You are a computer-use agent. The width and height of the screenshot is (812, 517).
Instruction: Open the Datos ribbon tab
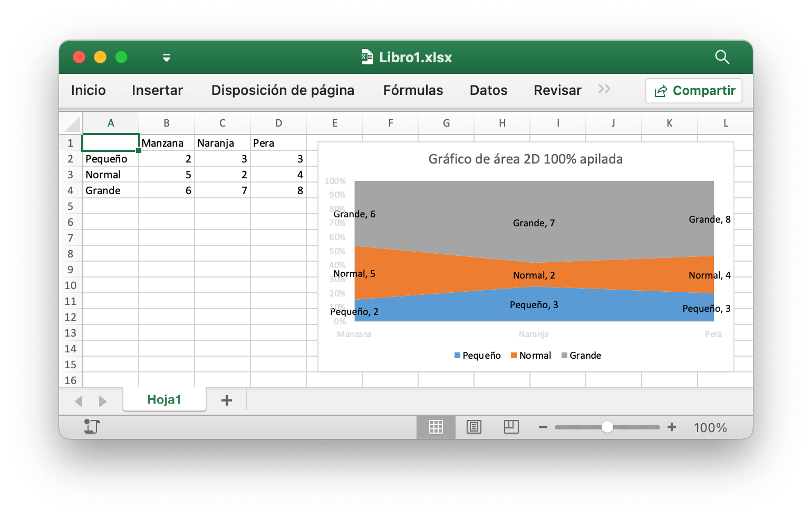[488, 90]
